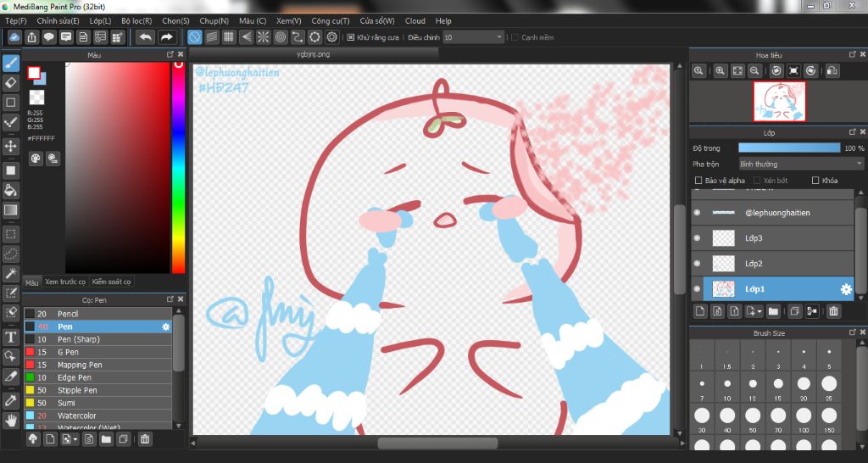Enable the crisscross grid snap guide
The width and height of the screenshot is (868, 463).
(x=229, y=37)
